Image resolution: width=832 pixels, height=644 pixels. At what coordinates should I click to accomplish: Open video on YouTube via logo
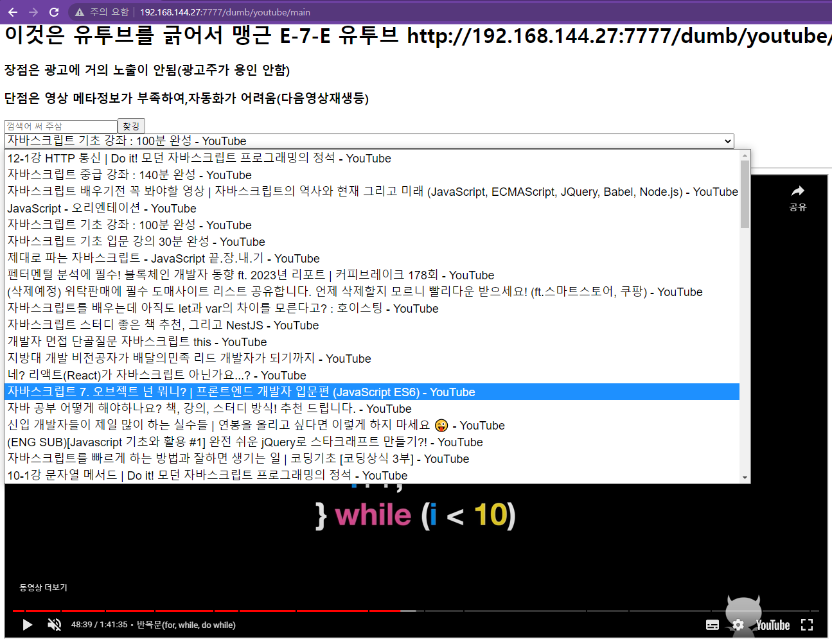tap(772, 625)
